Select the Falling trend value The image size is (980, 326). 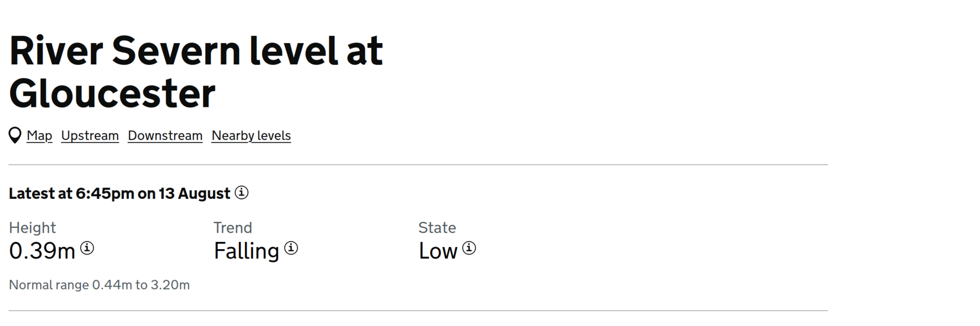click(x=246, y=251)
